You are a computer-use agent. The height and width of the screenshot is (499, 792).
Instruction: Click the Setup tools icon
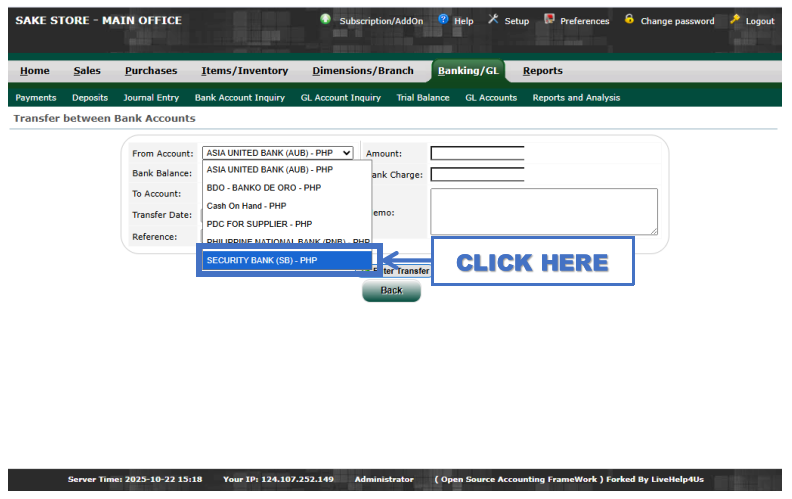pos(493,20)
